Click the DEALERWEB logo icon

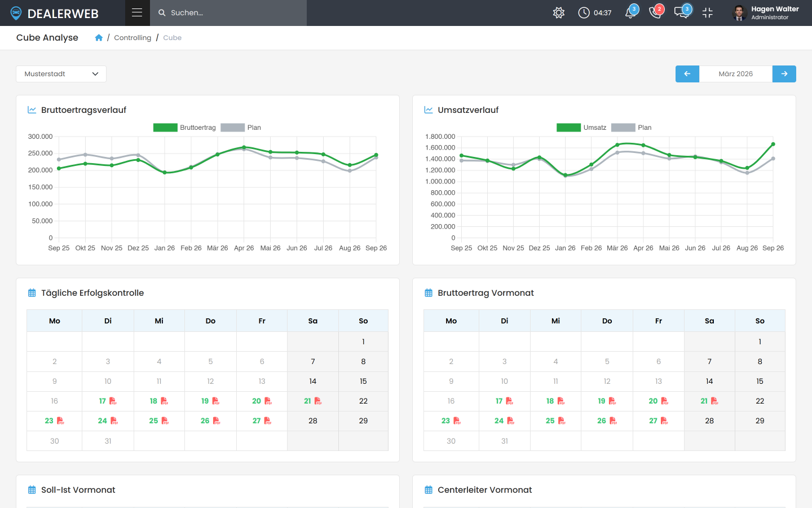[x=16, y=13]
